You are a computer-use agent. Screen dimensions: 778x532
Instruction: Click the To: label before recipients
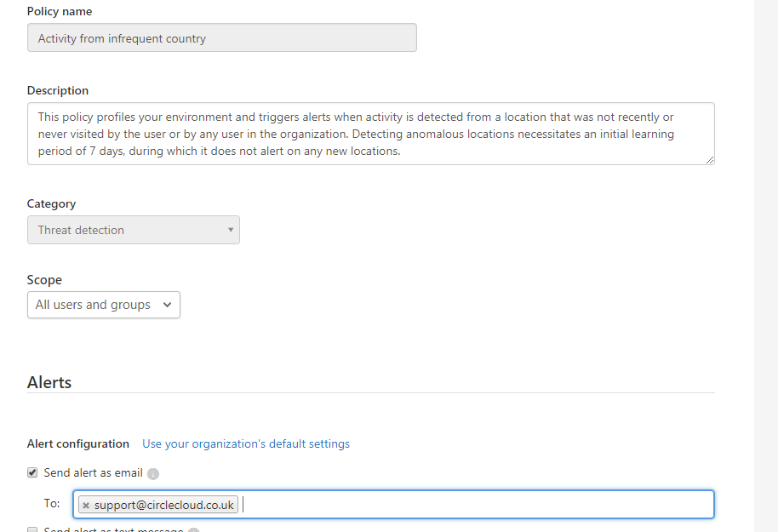(52, 504)
